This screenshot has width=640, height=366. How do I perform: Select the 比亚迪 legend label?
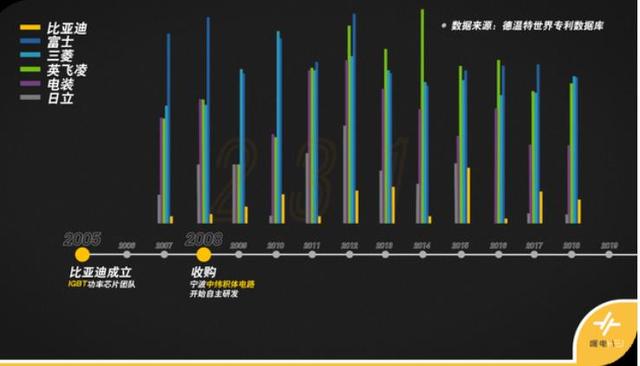tap(67, 28)
